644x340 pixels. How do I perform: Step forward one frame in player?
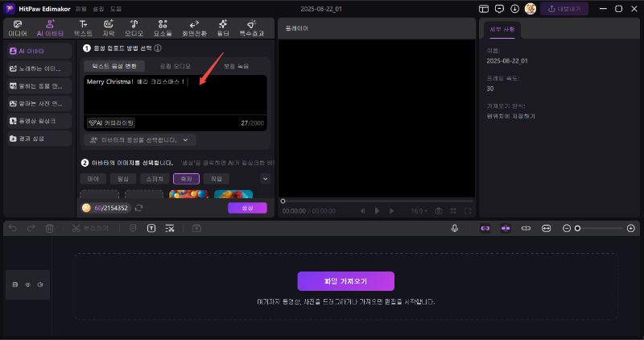(391, 211)
